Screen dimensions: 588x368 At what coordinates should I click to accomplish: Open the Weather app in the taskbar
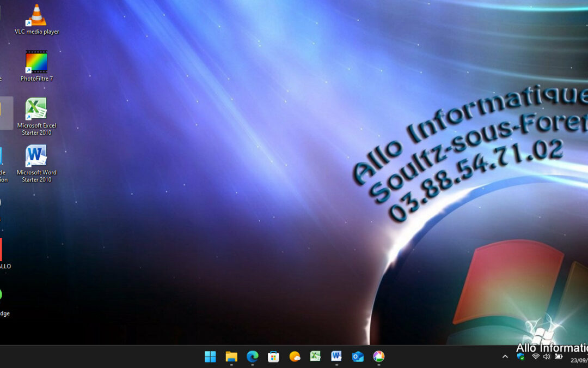click(x=295, y=357)
